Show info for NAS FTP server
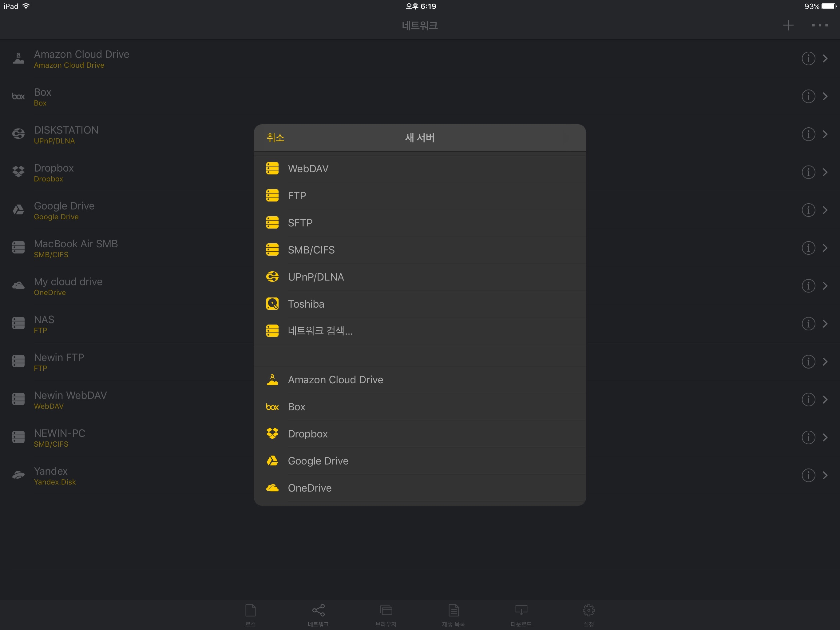This screenshot has width=840, height=630. tap(808, 324)
